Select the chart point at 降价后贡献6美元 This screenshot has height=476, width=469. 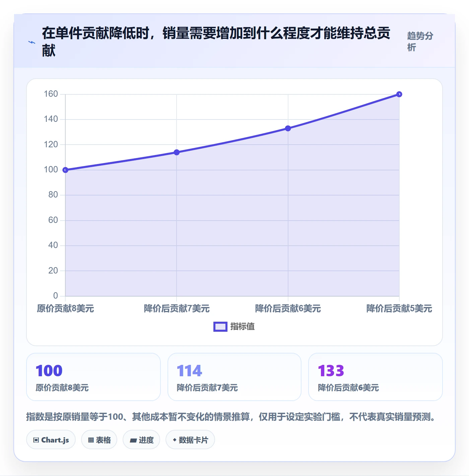click(288, 128)
